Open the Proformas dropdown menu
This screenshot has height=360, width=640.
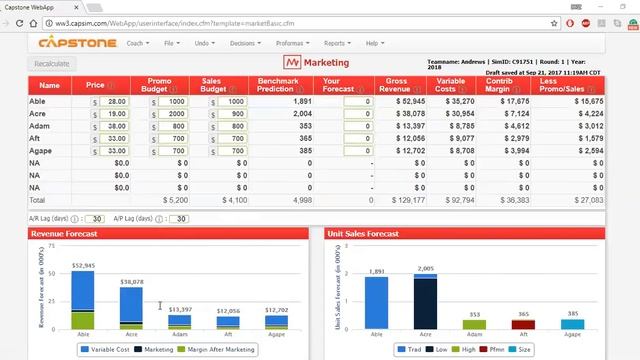(292, 43)
